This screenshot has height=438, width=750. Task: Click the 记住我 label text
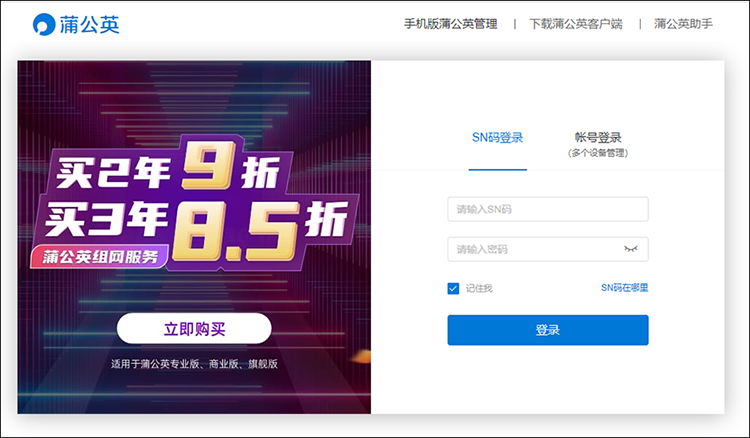(x=479, y=288)
